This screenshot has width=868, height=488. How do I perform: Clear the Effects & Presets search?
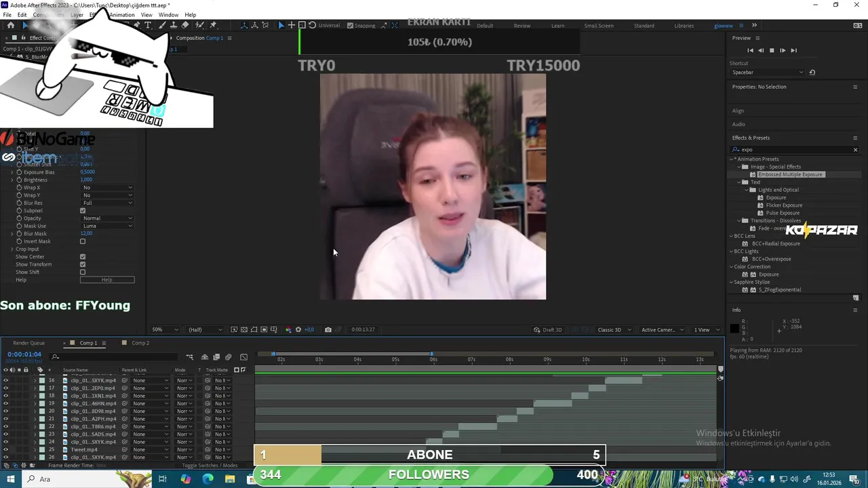[x=855, y=150]
